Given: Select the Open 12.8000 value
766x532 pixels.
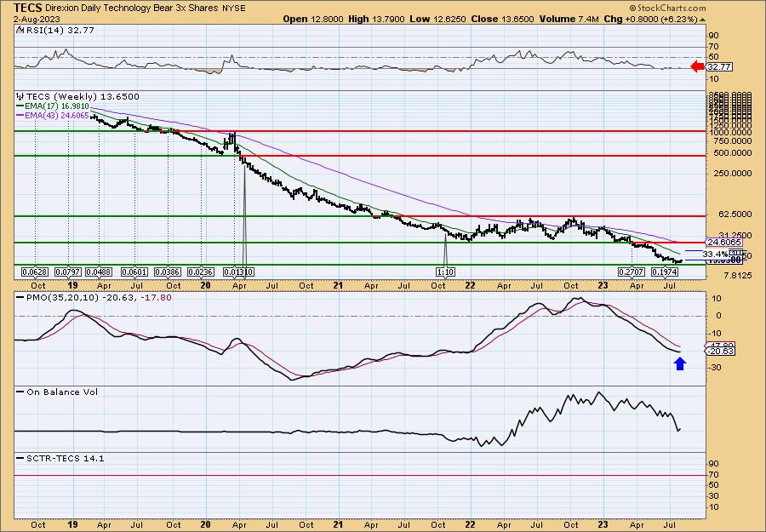Looking at the screenshot, I should [x=313, y=19].
